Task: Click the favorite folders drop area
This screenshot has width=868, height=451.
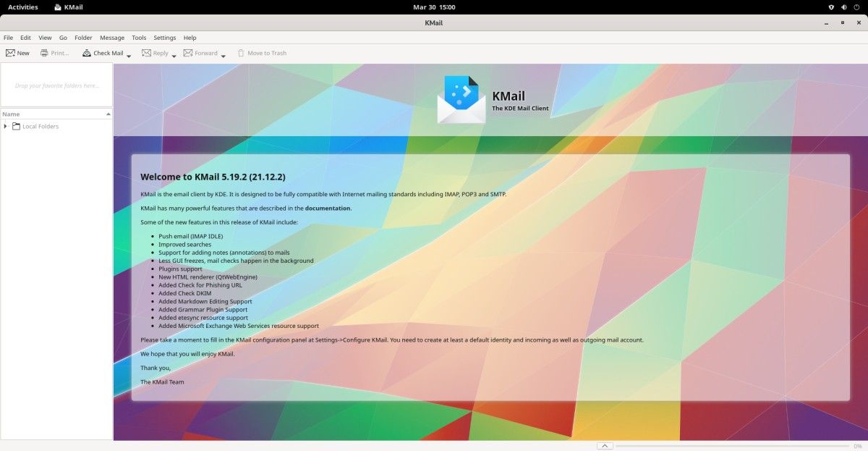Action: tap(56, 85)
